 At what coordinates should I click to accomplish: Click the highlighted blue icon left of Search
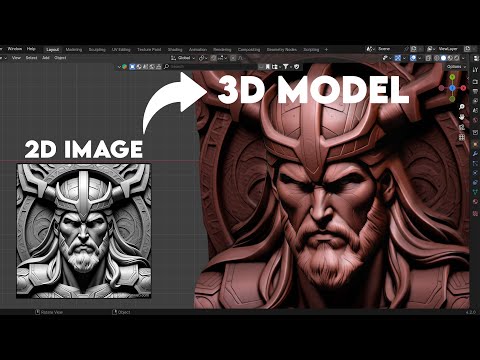(x=132, y=67)
